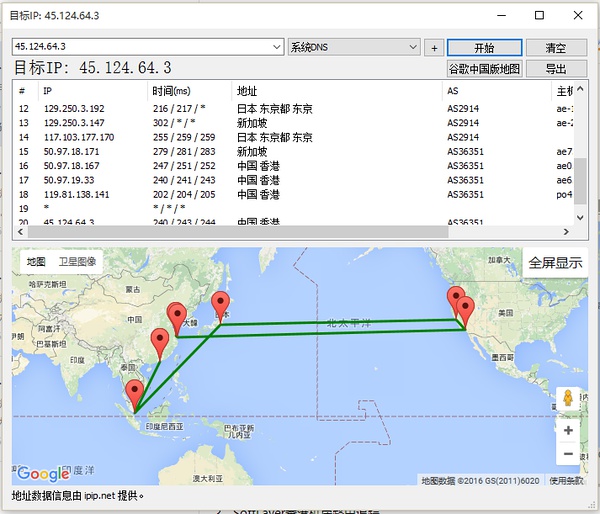Zoom in the map with plus button
Screen dimensions: 600x514
coord(568,430)
